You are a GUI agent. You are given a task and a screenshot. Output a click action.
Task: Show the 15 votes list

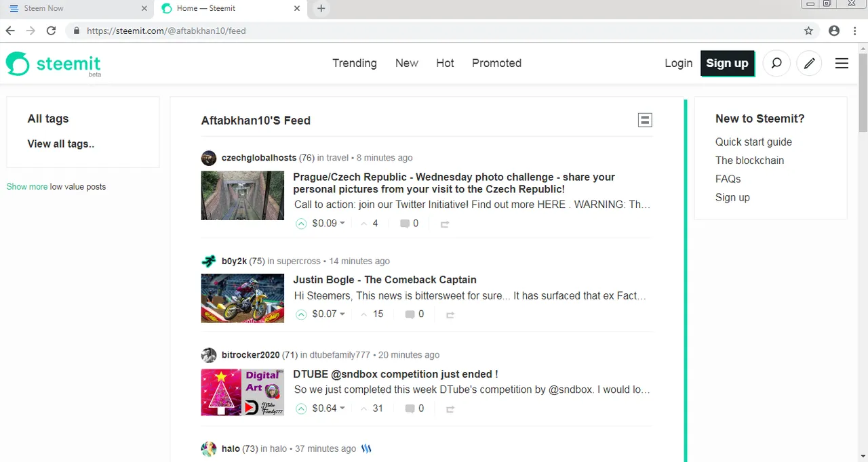[372, 314]
